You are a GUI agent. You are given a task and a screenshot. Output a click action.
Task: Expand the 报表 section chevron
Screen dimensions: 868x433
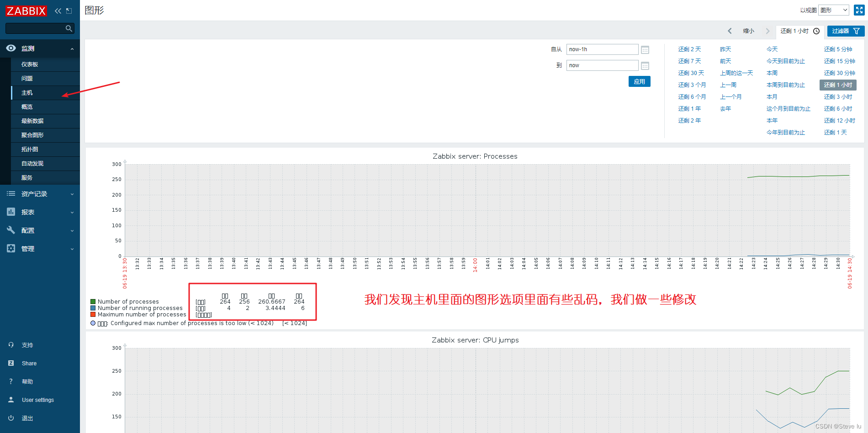[x=72, y=213]
